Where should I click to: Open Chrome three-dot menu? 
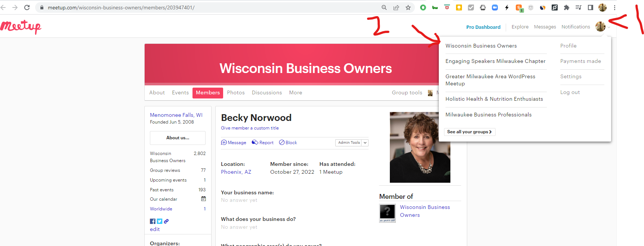pos(614,7)
